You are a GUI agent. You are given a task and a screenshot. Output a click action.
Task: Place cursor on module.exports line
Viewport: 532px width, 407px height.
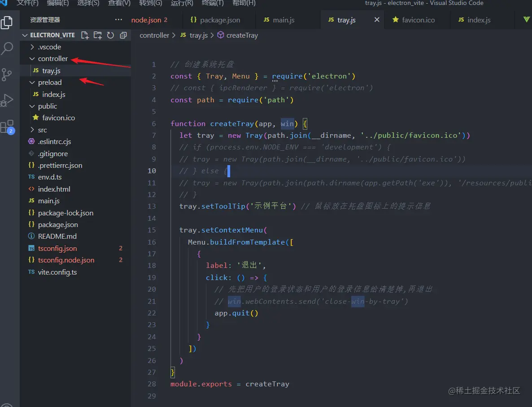[230, 384]
